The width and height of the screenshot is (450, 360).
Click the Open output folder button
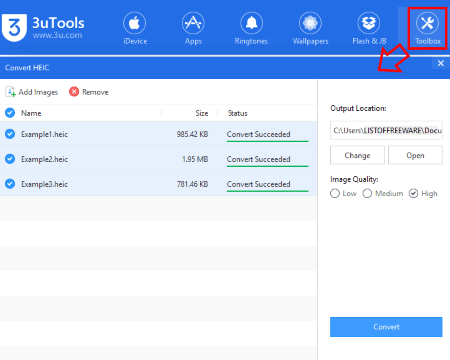tap(415, 155)
